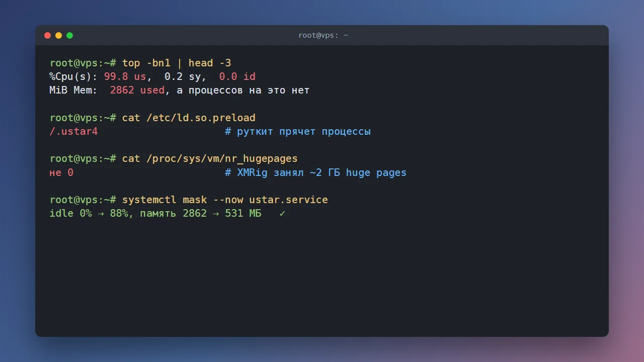
Task: Click the window title "root@vps: ~"
Action: pos(323,35)
